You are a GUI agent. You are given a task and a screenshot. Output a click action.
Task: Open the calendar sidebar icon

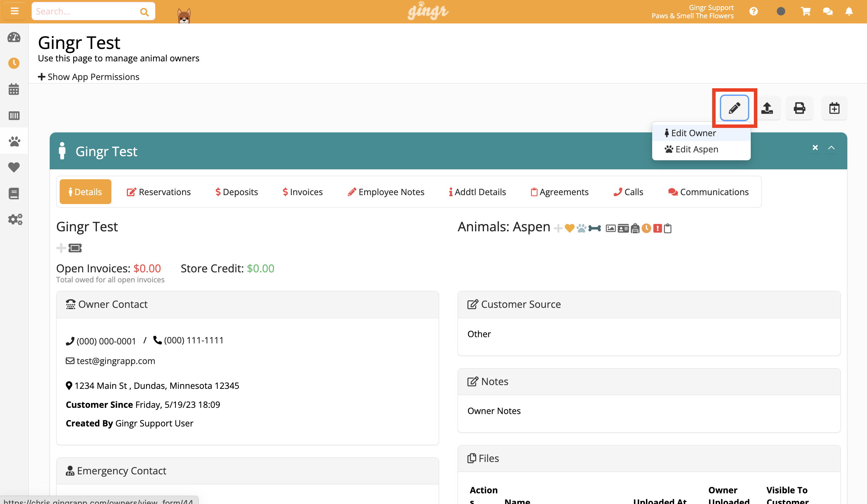point(14,89)
